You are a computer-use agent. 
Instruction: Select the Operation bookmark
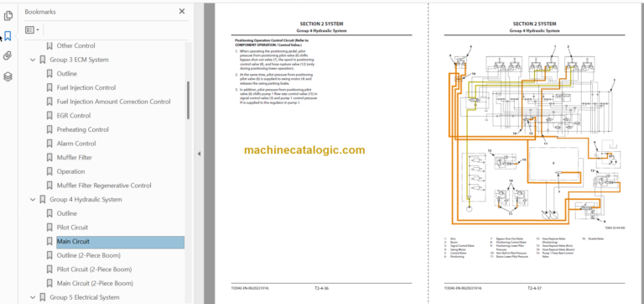pyautogui.click(x=70, y=171)
